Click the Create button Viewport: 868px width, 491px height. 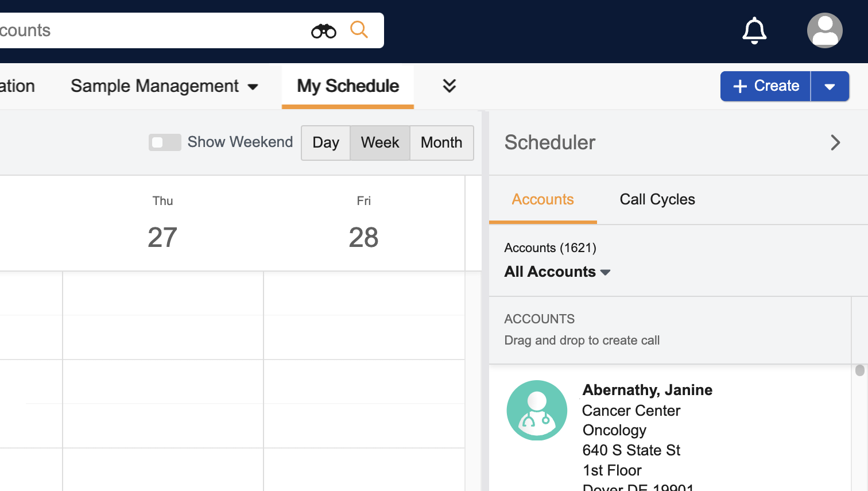766,86
